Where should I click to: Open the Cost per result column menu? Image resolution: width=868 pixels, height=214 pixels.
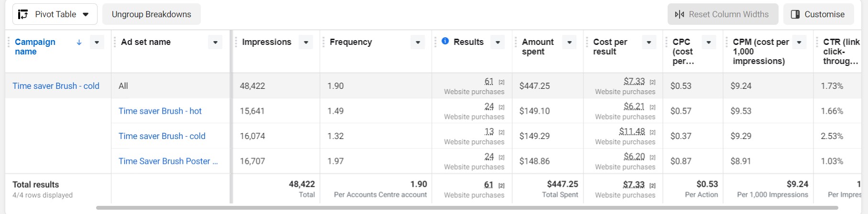tap(648, 43)
